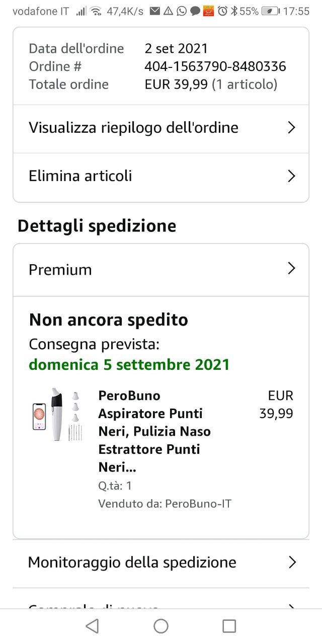Tap the order number 404-1563790-8480336
The width and height of the screenshot is (322, 644).
point(215,66)
